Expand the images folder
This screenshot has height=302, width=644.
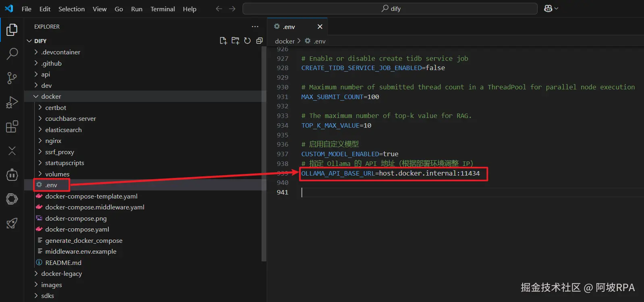pos(145,285)
